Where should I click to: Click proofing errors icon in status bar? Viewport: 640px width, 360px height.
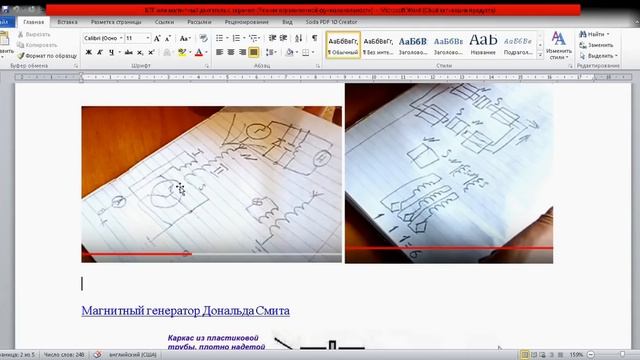[98, 355]
